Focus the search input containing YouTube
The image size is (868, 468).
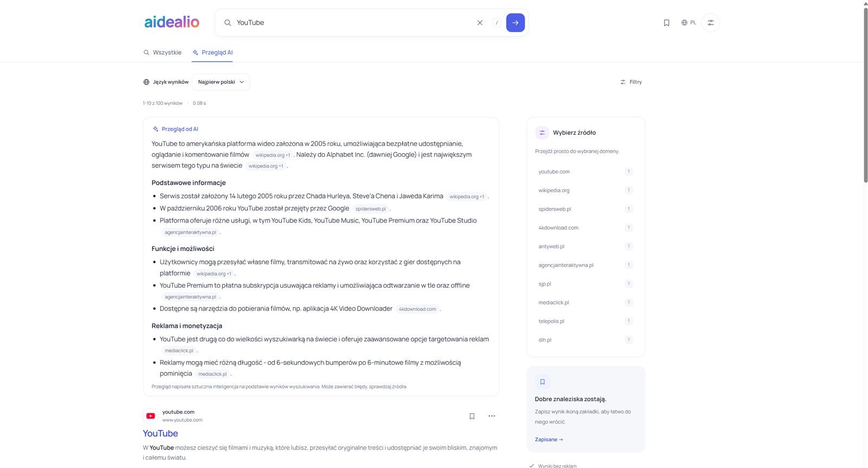[x=353, y=23]
